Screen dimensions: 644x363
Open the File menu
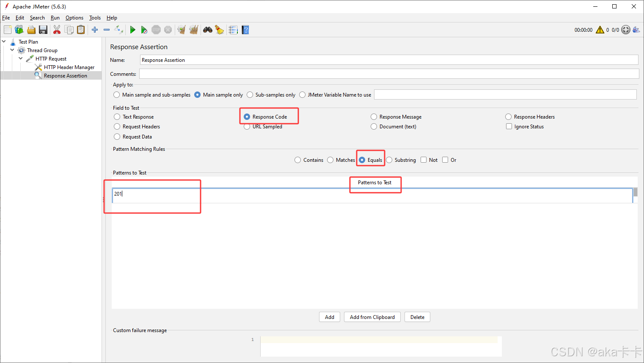click(6, 18)
